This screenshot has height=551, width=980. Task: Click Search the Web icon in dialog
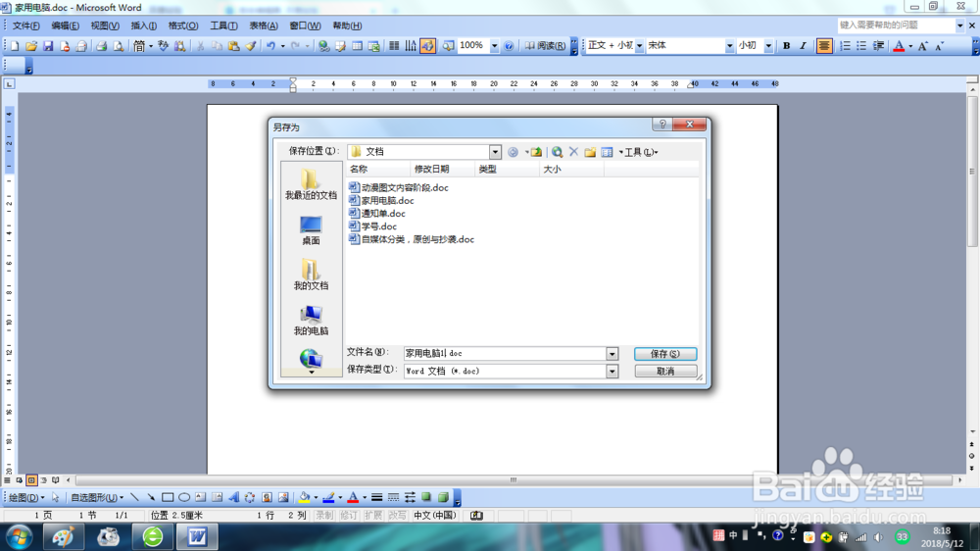[557, 152]
